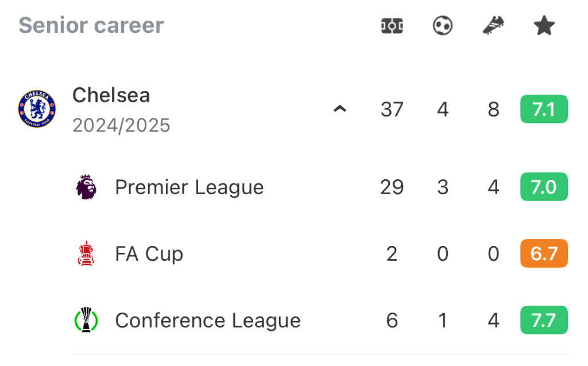Screen dimensions: 588x366
Task: Click the FA Cup trophy logo
Action: [86, 253]
